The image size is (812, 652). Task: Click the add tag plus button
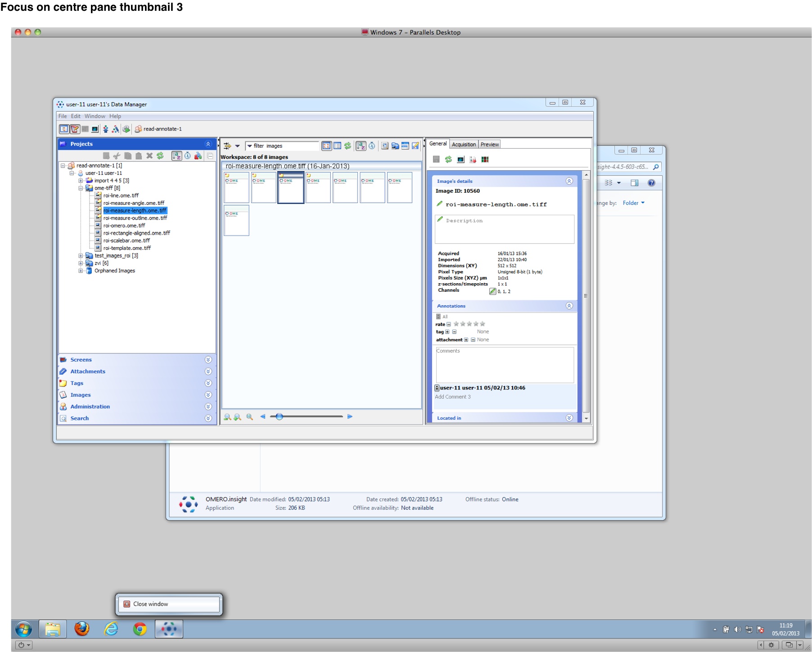point(447,332)
